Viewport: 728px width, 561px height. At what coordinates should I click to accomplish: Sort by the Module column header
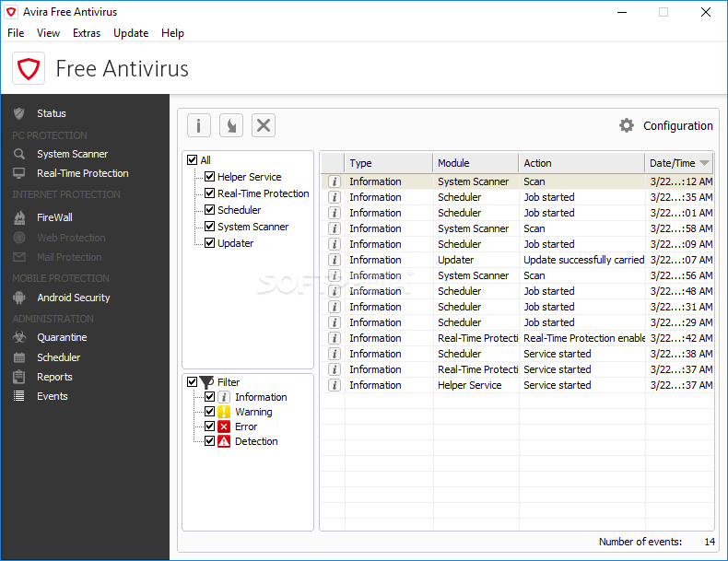pos(476,163)
